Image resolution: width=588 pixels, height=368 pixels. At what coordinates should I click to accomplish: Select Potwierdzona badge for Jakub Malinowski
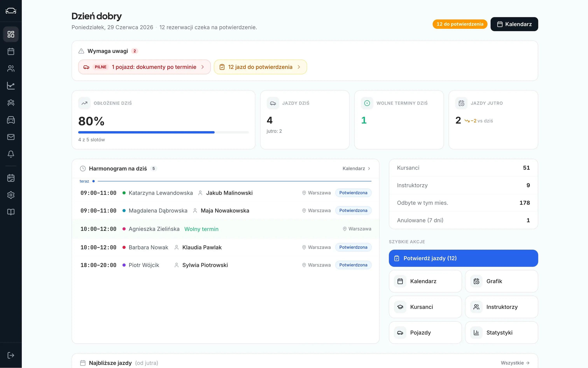pyautogui.click(x=353, y=193)
